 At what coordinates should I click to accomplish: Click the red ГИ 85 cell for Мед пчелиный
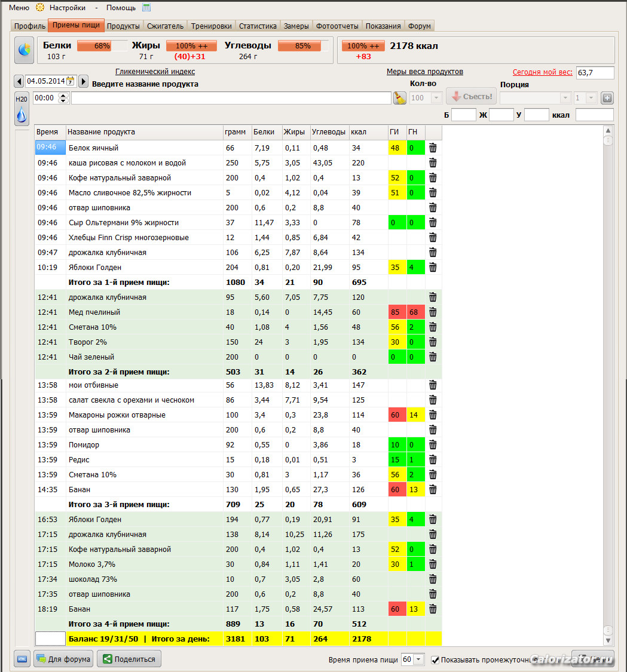pos(397,312)
